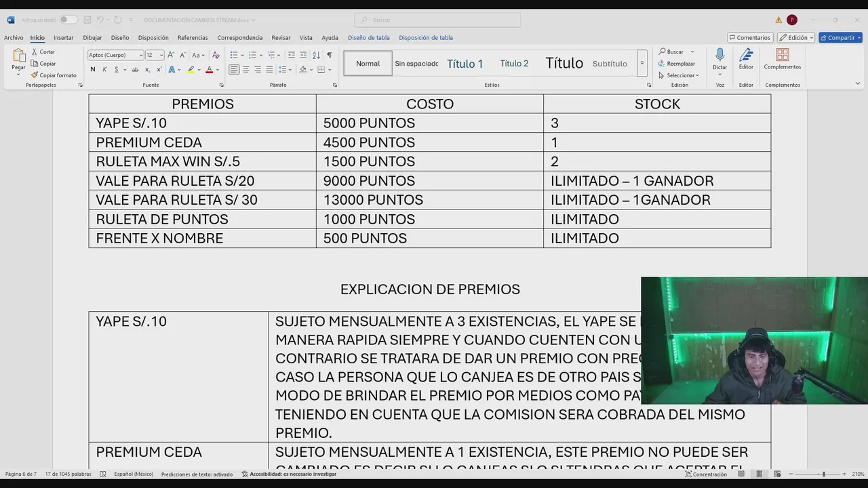Toggle strikethrough formatting
This screenshot has width=868, height=488.
pos(135,70)
